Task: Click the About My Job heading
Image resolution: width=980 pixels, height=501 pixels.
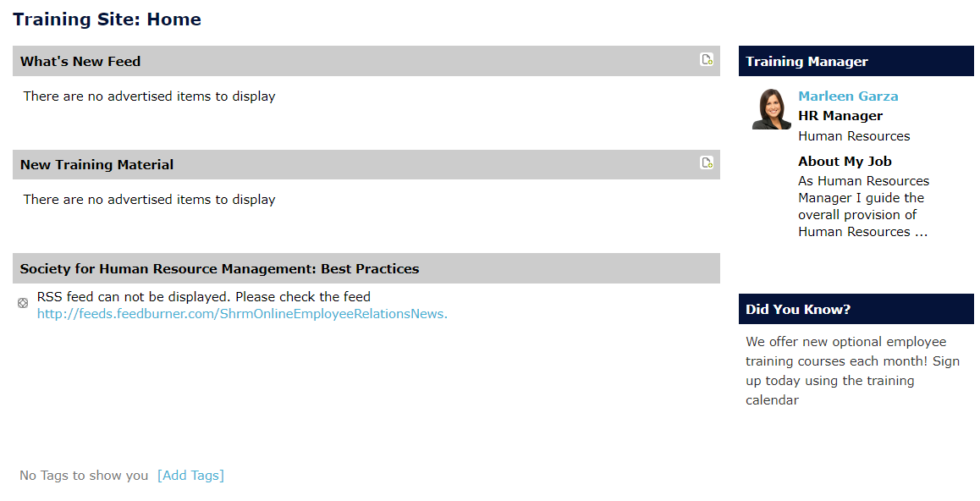Action: click(x=845, y=161)
